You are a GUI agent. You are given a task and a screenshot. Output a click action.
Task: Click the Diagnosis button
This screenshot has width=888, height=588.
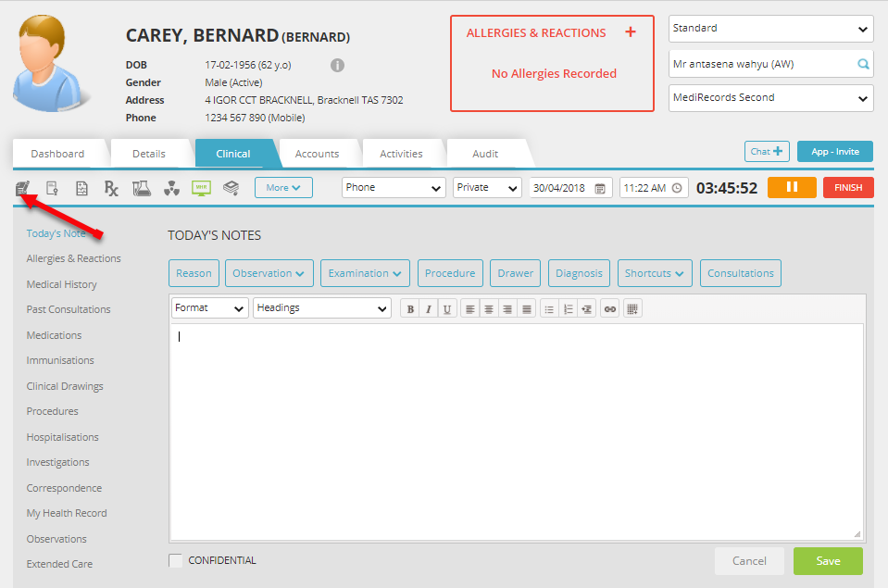[579, 273]
